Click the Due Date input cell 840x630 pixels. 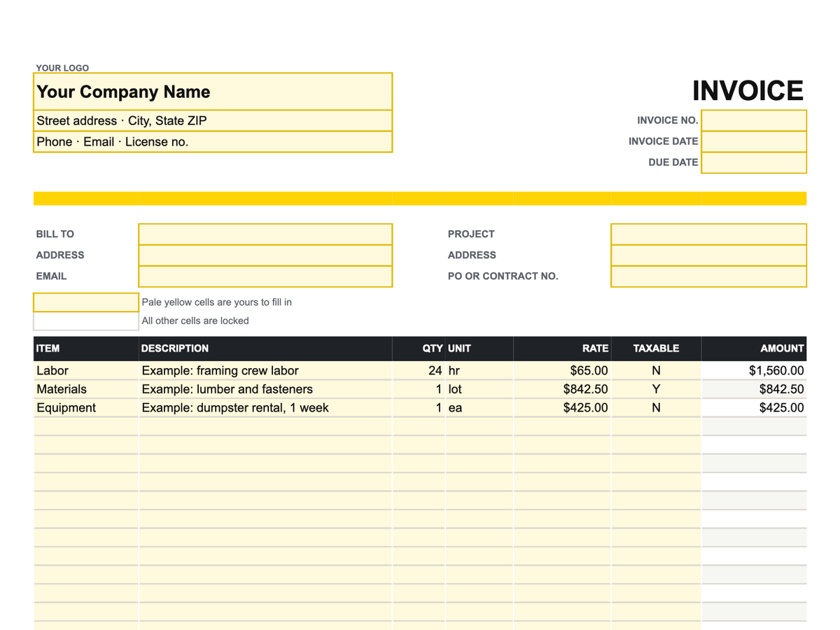point(754,162)
